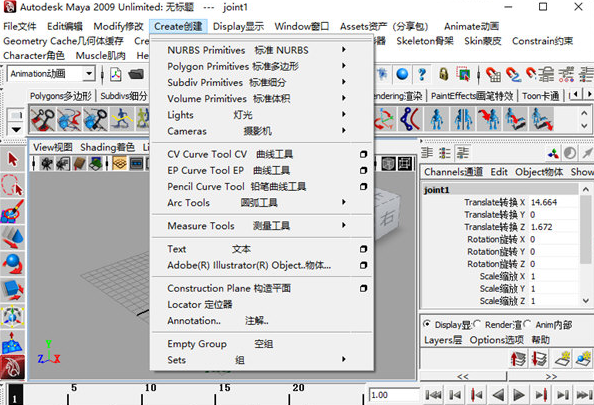Click the Translate X value 14.664
Viewport: 594px width, 405px height.
click(x=553, y=202)
